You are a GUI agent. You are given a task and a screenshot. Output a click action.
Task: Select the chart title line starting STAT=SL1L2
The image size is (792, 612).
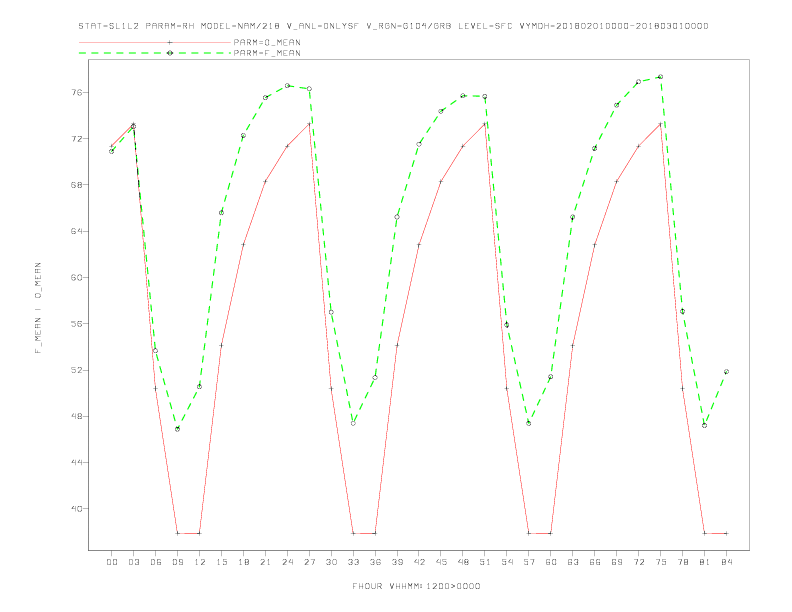coord(393,26)
